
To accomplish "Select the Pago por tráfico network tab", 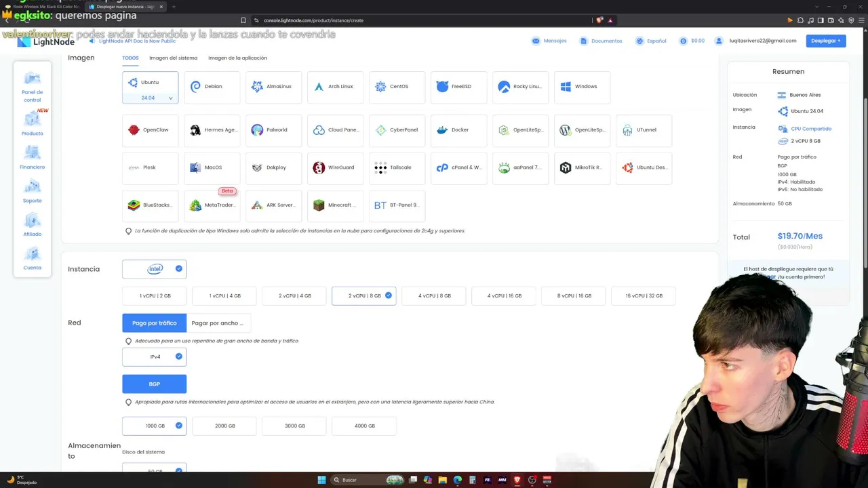I will pyautogui.click(x=155, y=323).
